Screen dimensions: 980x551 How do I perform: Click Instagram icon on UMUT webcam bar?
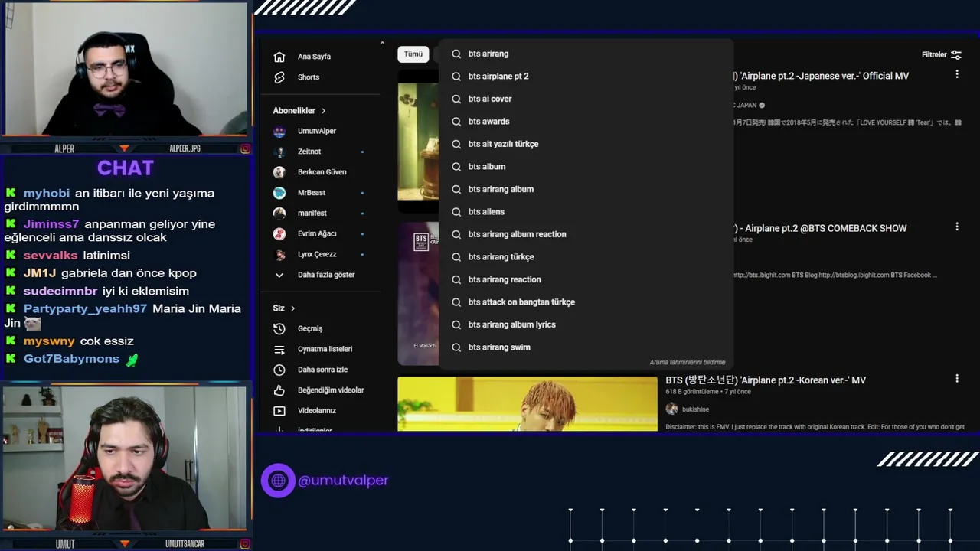pos(245,543)
